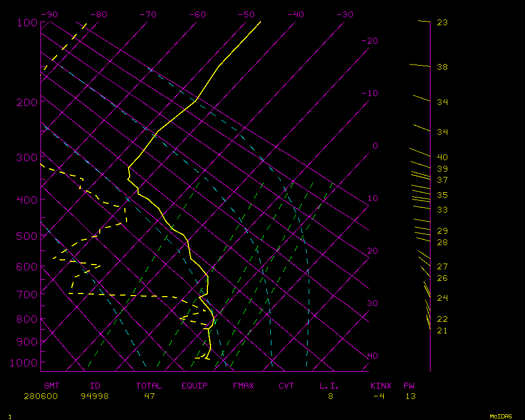
Task: Click the 500 pressure level label
Action: click(x=26, y=236)
